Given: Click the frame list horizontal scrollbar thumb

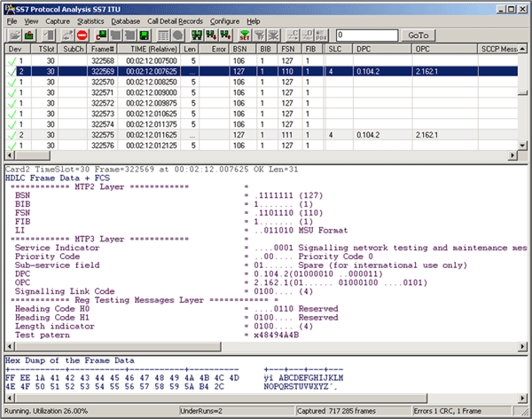Looking at the screenshot, I should point(33,155).
